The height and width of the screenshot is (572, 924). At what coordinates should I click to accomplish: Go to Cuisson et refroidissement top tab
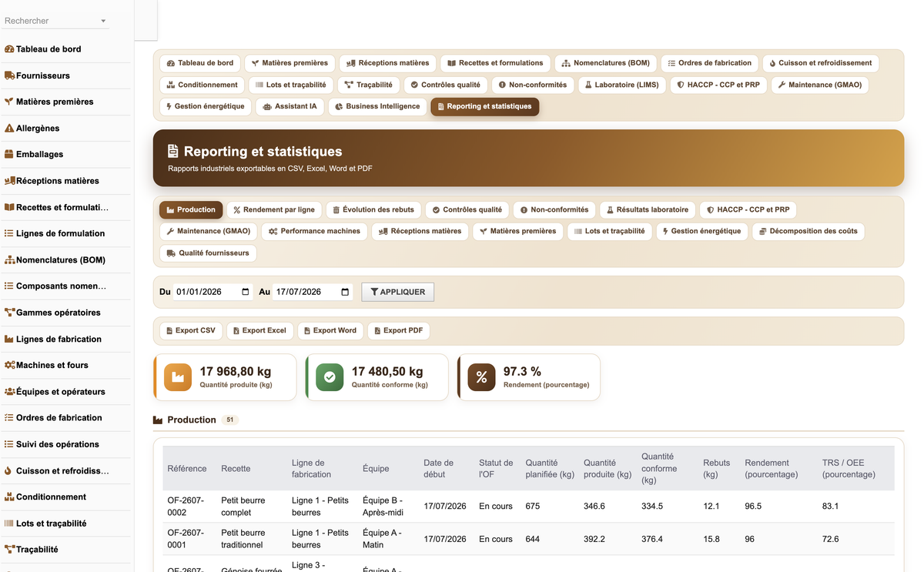[x=820, y=63]
